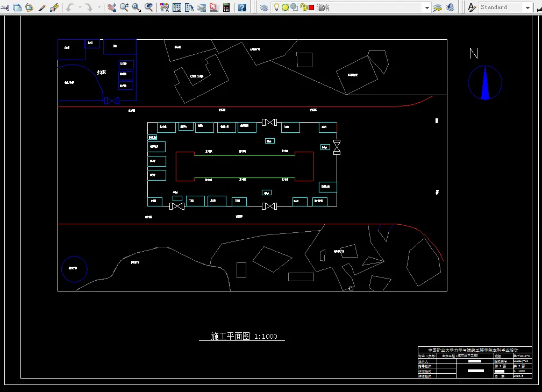This screenshot has height=392, width=542.
Task: Click the Zoom Previous icon
Action: [x=149, y=8]
